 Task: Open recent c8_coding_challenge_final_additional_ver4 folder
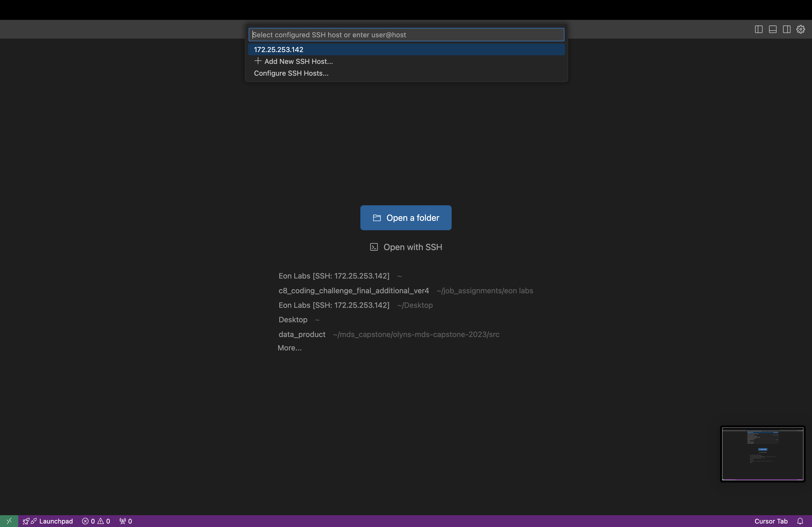pyautogui.click(x=353, y=291)
